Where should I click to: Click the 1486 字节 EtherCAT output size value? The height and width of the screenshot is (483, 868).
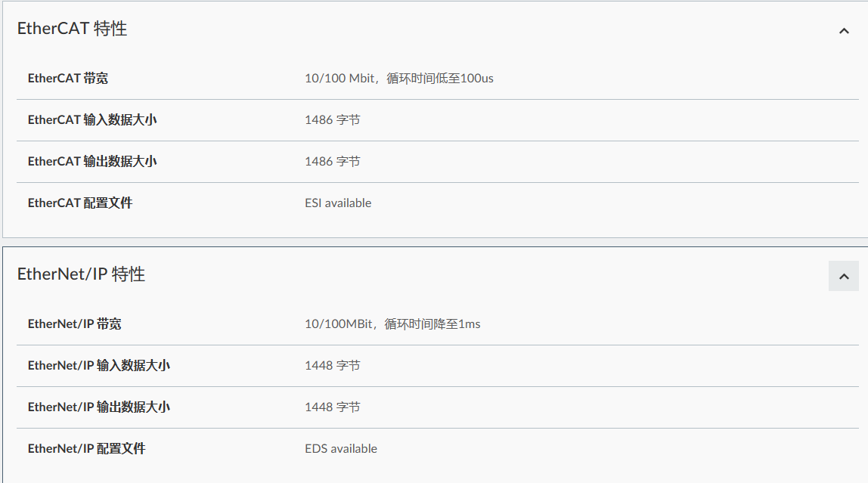click(333, 162)
